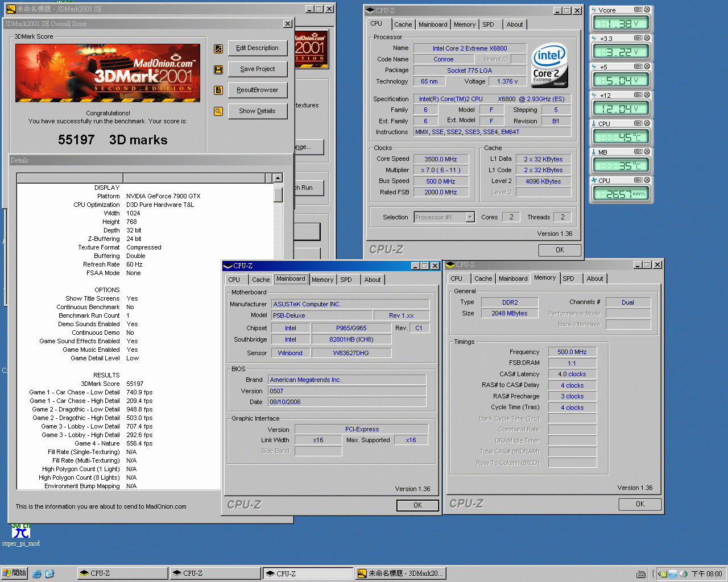Launch Internet Explorer from quick launch

pyautogui.click(x=37, y=574)
